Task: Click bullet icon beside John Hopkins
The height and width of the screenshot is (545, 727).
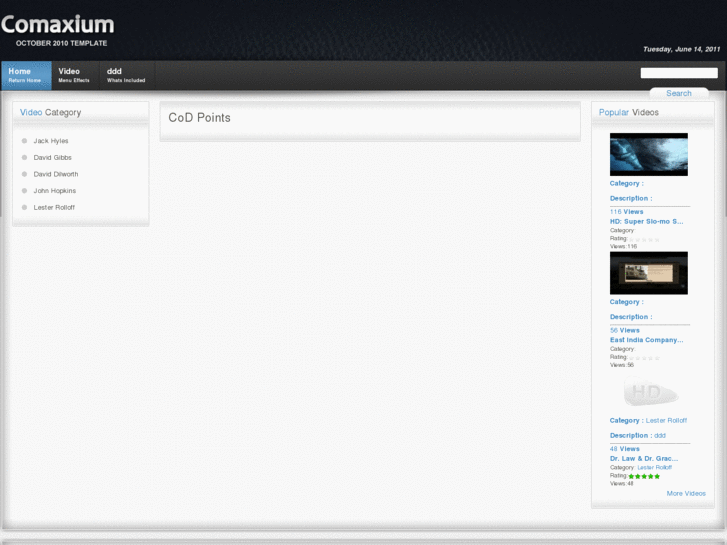Action: [x=24, y=191]
